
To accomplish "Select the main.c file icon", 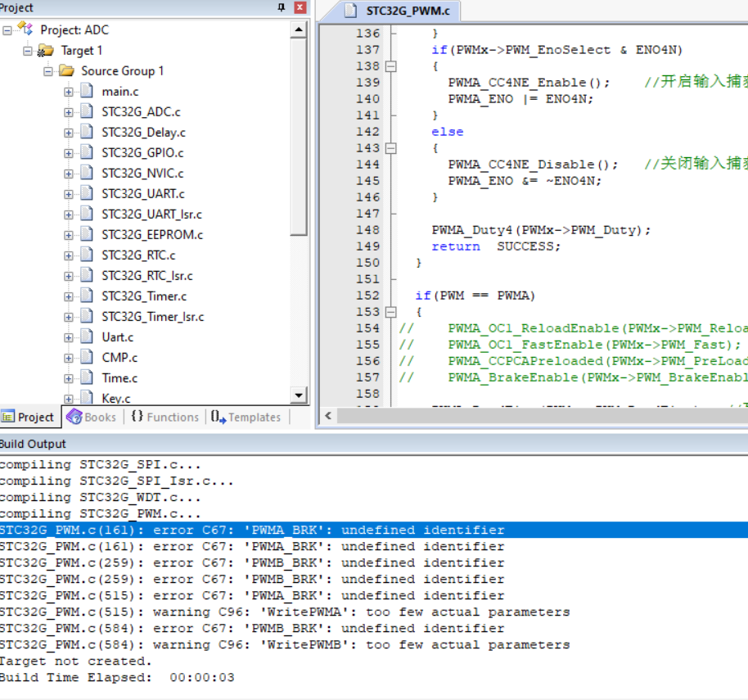I will point(87,90).
